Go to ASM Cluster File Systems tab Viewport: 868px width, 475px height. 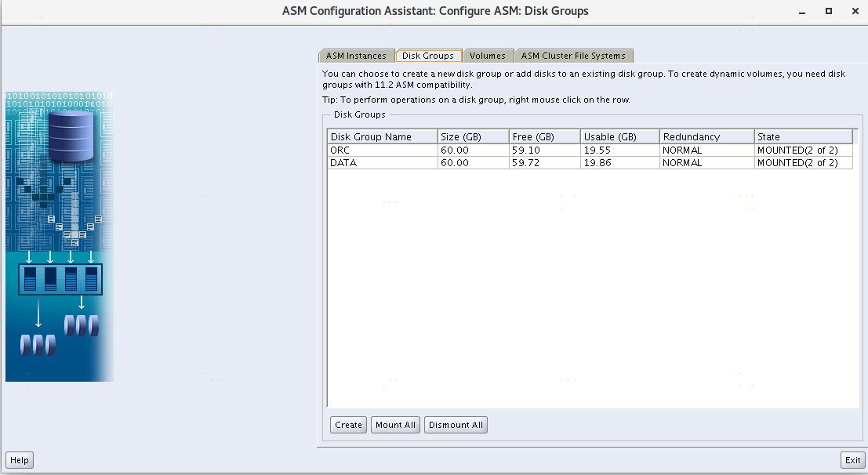pos(573,56)
